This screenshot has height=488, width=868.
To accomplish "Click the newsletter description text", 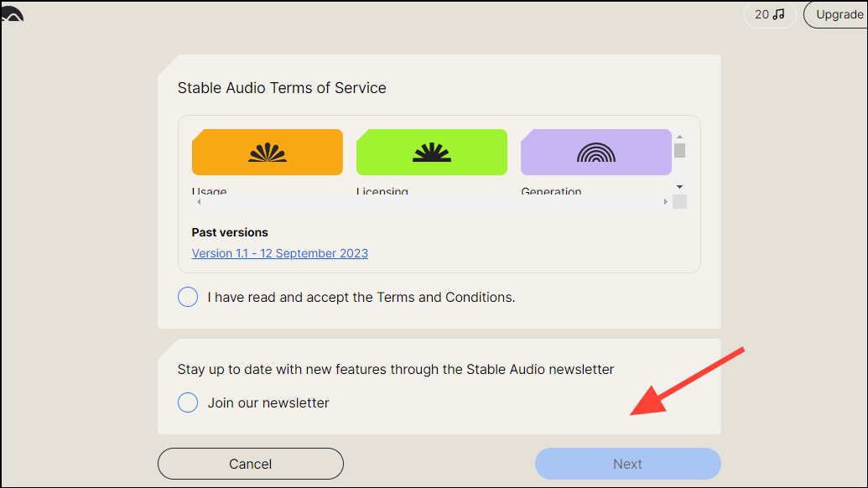I will pyautogui.click(x=396, y=370).
